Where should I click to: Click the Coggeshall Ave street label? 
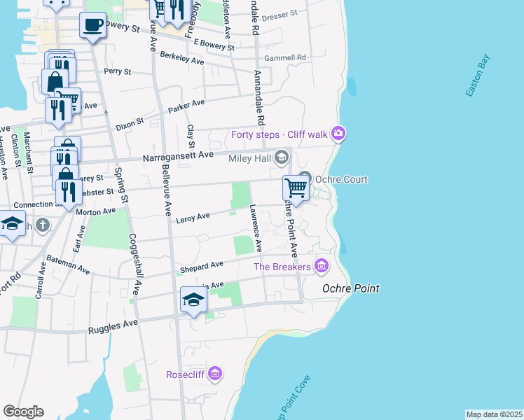point(136,264)
